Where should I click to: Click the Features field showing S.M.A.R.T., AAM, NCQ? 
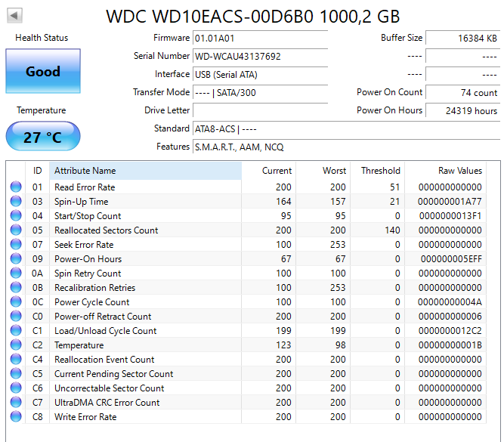click(346, 147)
